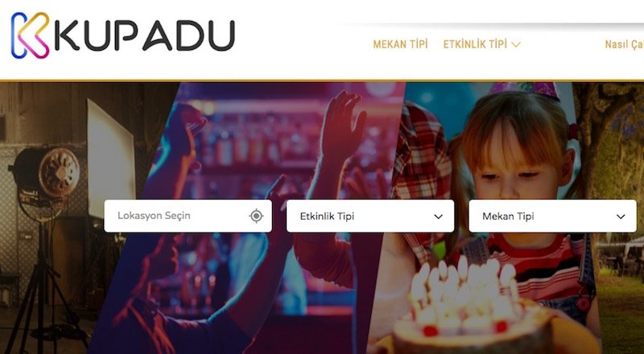Open the ETKİNLİK TİPİ navigation menu
Image resolution: width=644 pixels, height=354 pixels.
coord(475,44)
